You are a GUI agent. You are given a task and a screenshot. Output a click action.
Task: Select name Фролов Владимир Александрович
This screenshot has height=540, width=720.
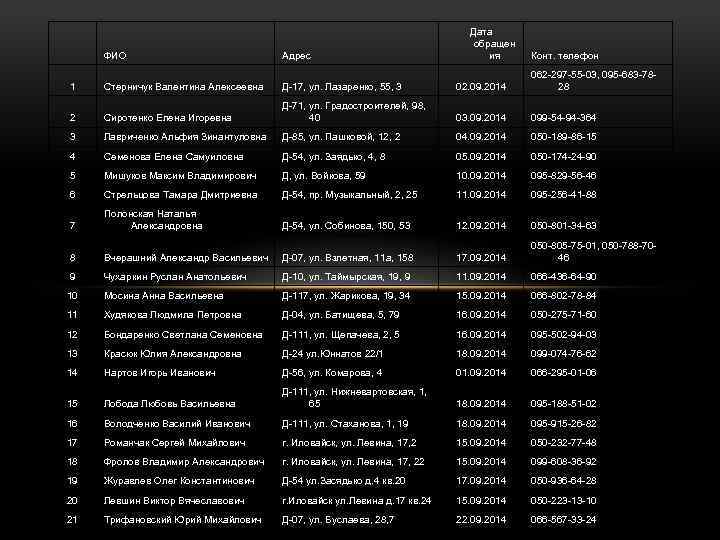click(184, 462)
